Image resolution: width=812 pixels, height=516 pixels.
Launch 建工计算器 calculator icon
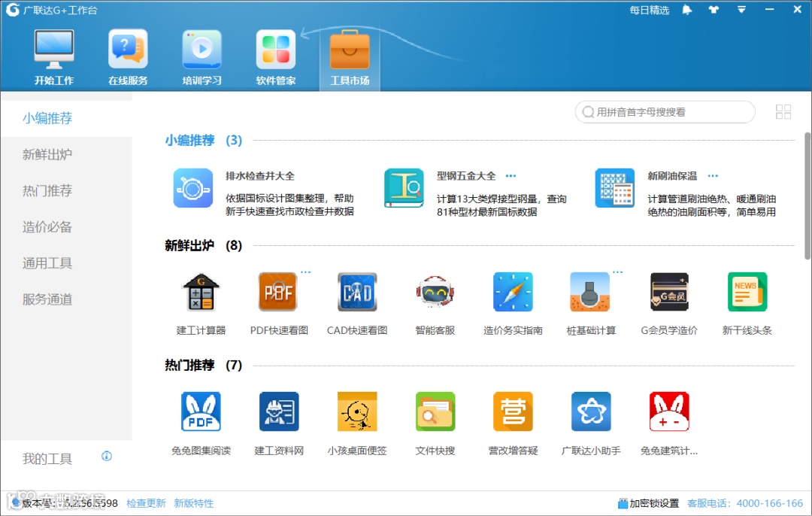click(x=201, y=292)
